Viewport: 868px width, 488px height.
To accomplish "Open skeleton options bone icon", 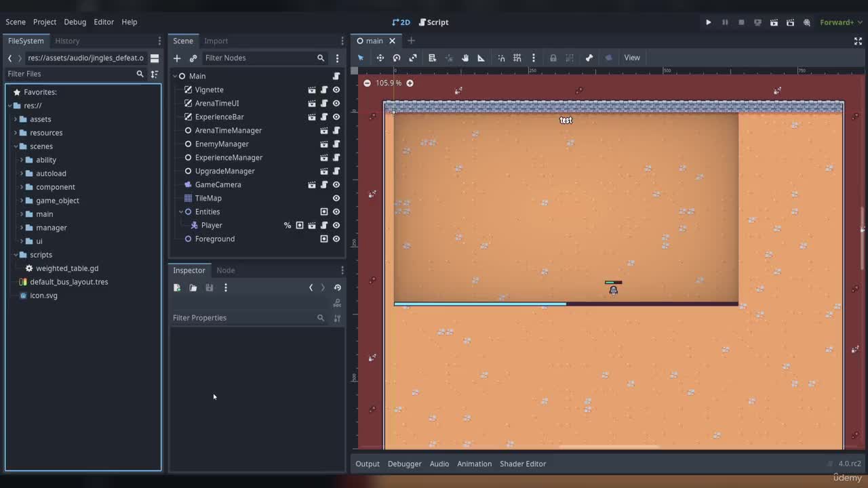I will (589, 58).
